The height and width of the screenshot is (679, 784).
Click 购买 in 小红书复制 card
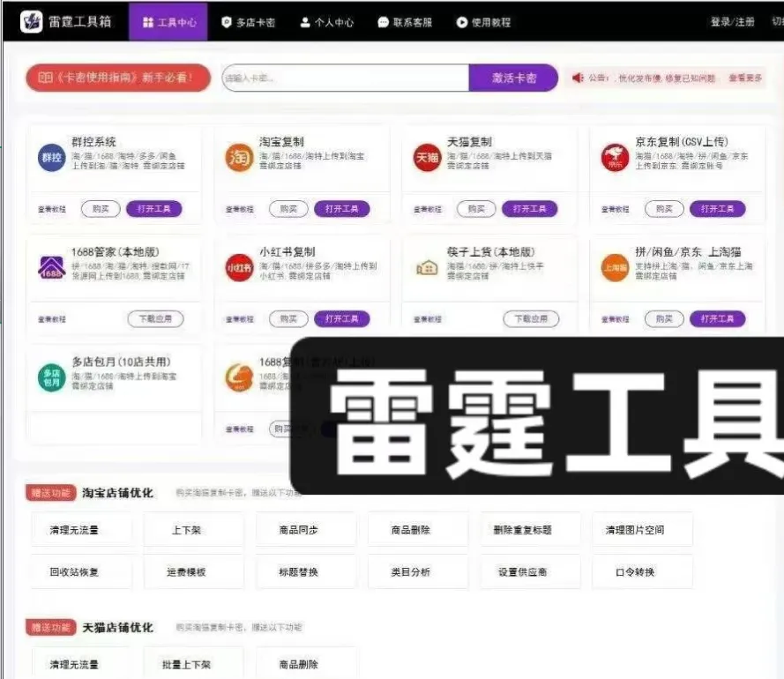coord(288,318)
